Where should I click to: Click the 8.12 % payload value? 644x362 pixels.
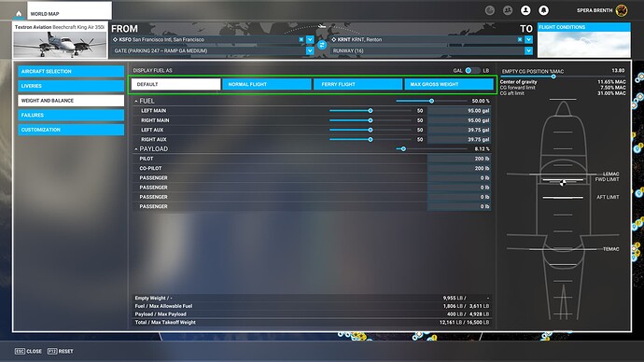483,149
